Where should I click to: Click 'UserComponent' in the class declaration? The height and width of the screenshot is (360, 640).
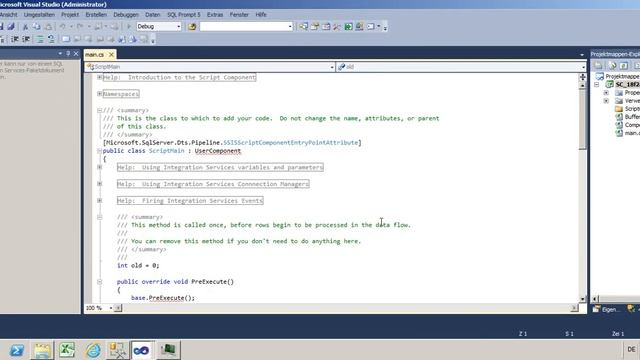tap(218, 151)
